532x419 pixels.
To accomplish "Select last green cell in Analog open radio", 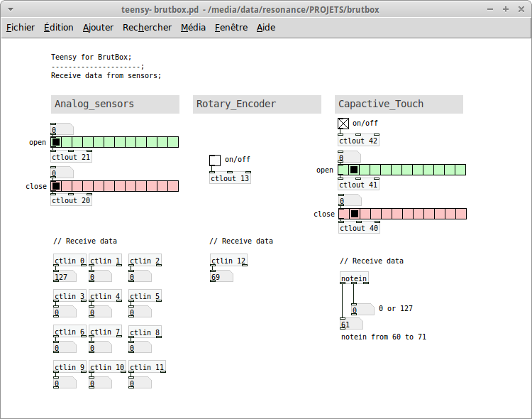I will [173, 142].
